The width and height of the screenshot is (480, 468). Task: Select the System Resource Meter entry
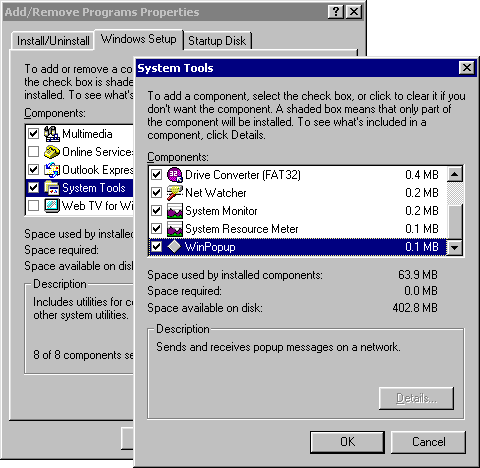(x=242, y=229)
